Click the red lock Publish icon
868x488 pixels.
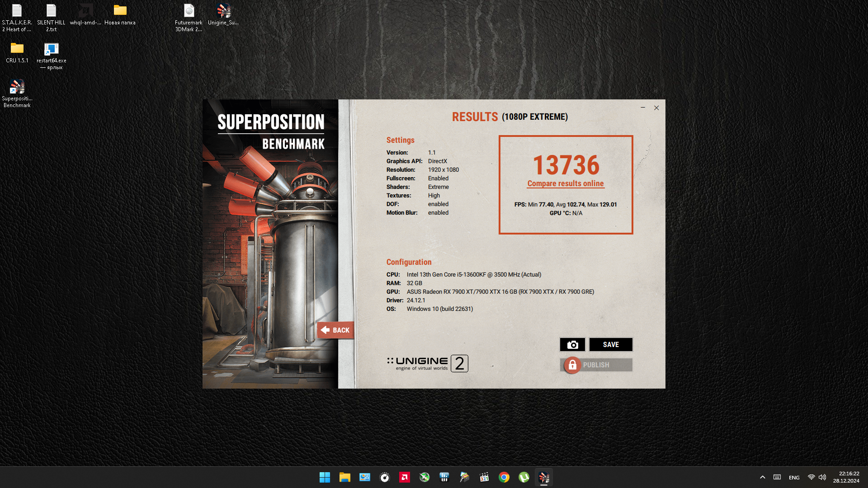[572, 365]
